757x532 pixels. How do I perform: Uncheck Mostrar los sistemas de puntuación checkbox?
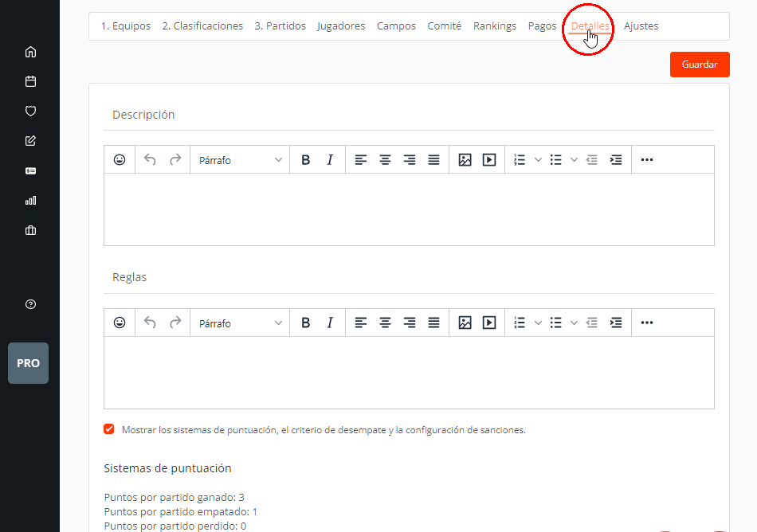tap(109, 429)
